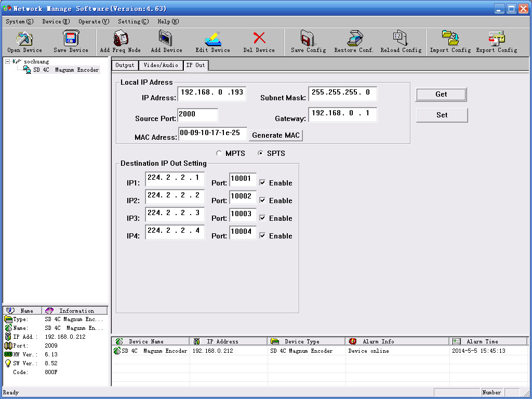
Task: Click the Code value 800F
Action: pos(51,372)
